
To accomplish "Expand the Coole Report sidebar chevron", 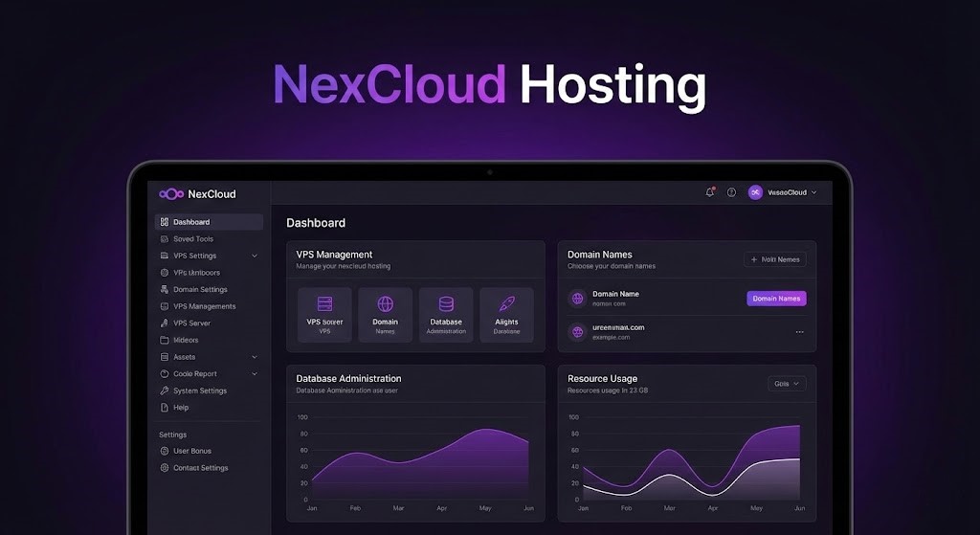I will tap(255, 374).
